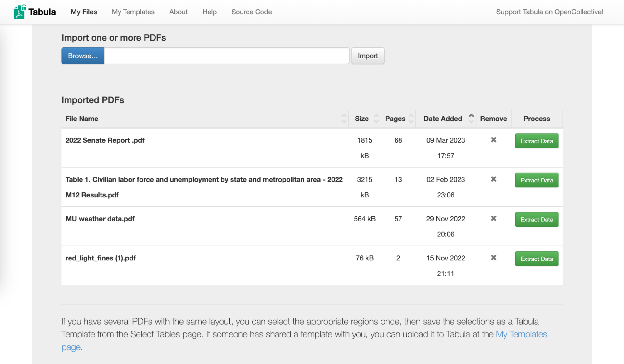Open Source Code link in navbar
624x364 pixels.
pyautogui.click(x=251, y=12)
